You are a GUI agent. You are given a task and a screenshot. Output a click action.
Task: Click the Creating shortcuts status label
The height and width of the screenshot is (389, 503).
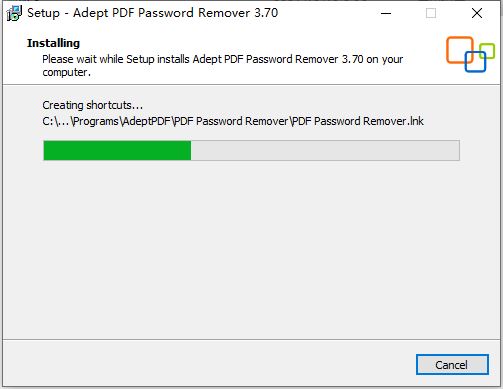point(92,105)
